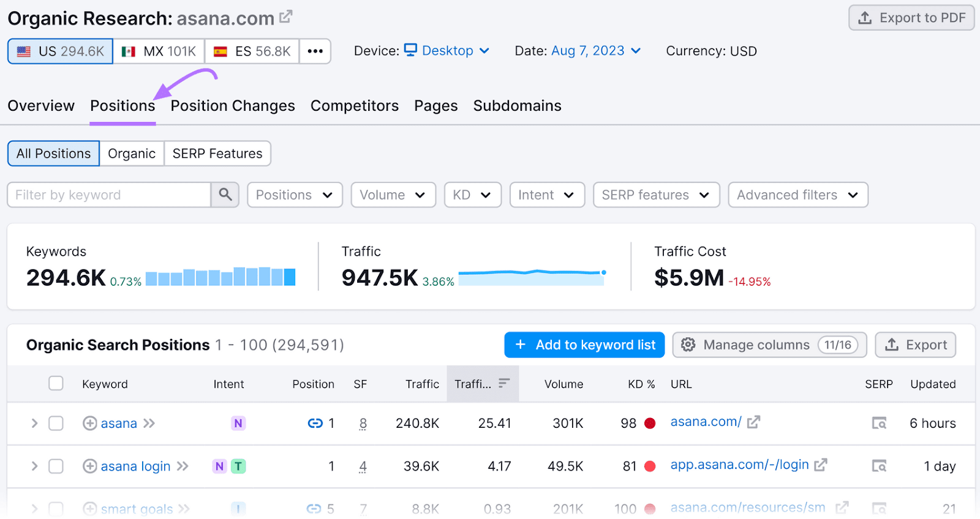Open the asana.com/ URL link
980x519 pixels.
click(x=706, y=422)
